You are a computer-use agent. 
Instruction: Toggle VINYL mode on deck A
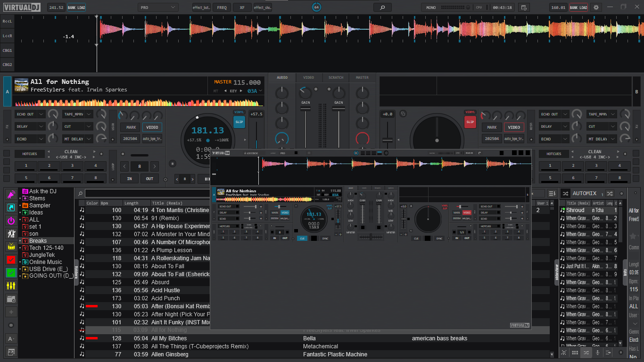click(239, 112)
